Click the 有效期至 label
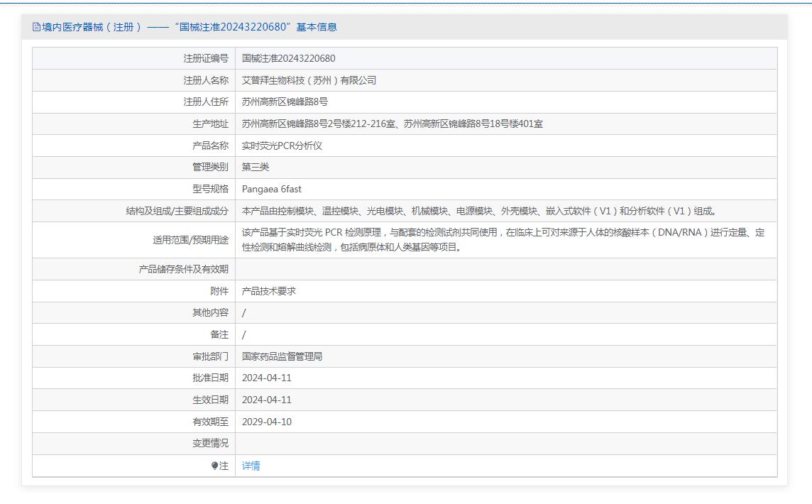 tap(210, 422)
